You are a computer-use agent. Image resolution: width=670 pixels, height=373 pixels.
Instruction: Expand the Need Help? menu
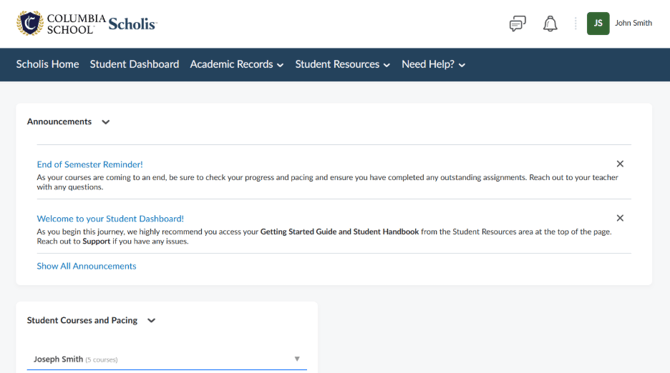(x=433, y=64)
